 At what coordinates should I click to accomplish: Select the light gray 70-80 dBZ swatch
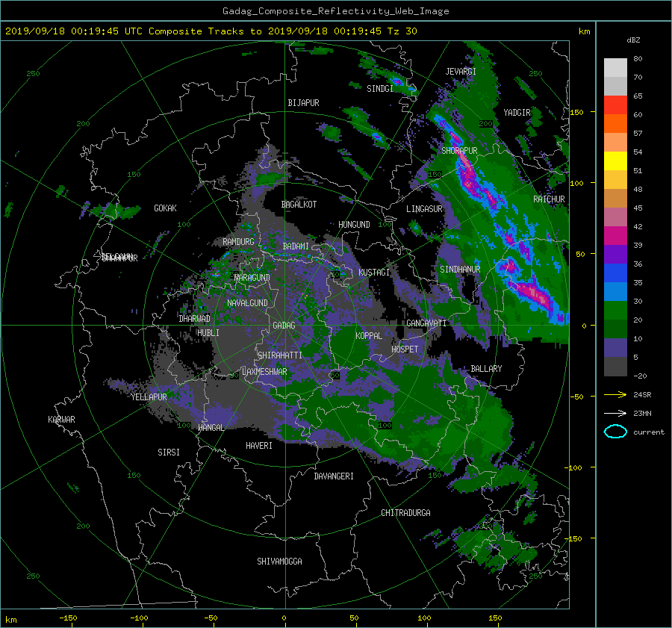point(615,67)
